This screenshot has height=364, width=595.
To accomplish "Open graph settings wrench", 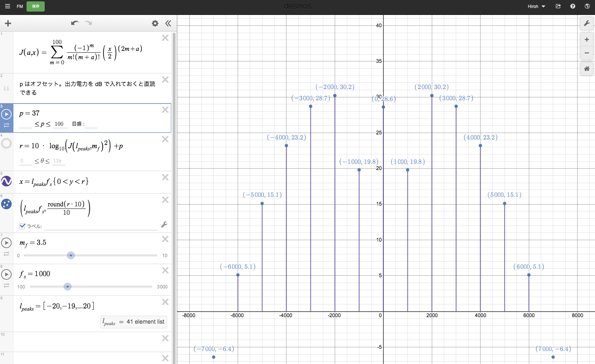I will (x=587, y=24).
